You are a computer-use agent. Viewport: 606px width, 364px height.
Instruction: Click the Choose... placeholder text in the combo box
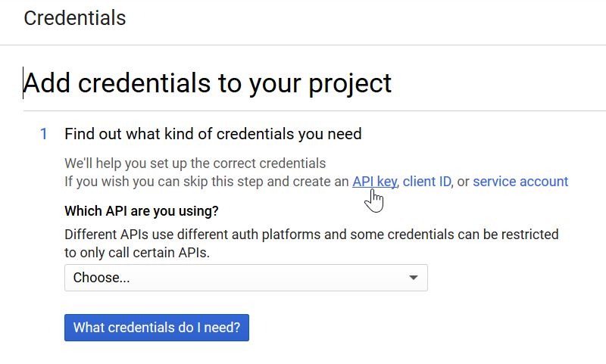point(102,278)
